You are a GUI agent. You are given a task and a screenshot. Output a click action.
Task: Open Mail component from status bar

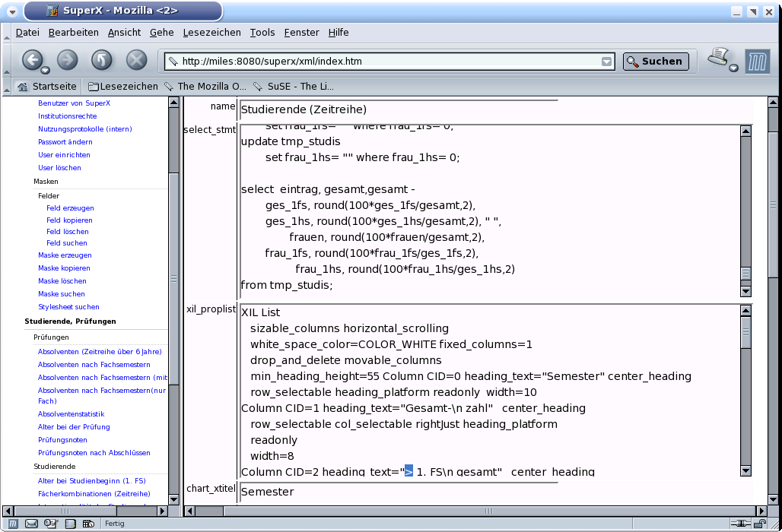[x=32, y=524]
